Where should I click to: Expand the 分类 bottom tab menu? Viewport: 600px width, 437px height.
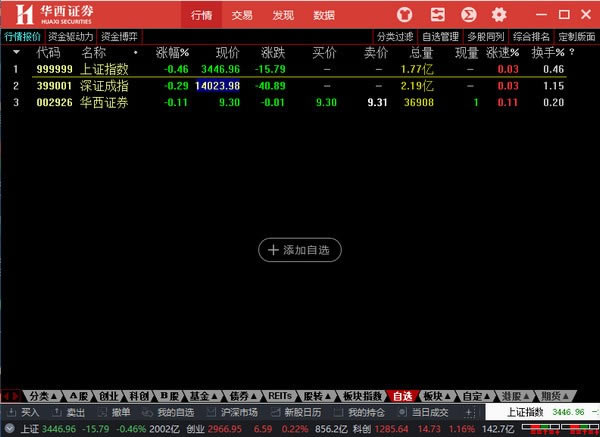(41, 396)
